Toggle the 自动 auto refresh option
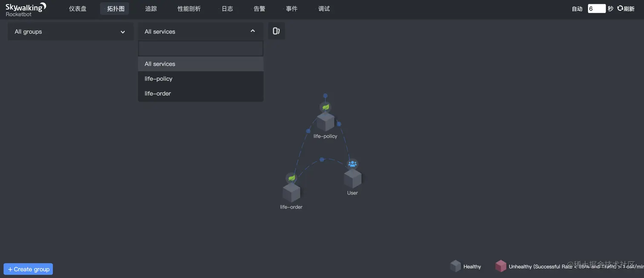This screenshot has width=644, height=278. coord(577,9)
